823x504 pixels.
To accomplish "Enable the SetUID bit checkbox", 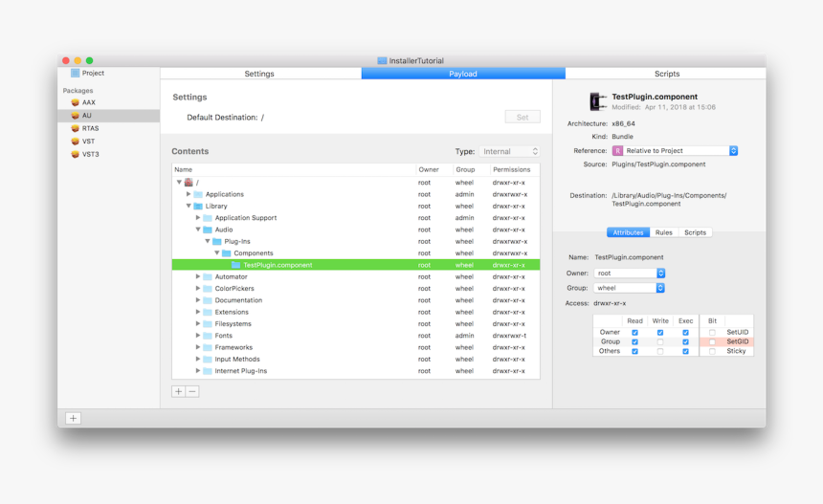I will (712, 333).
